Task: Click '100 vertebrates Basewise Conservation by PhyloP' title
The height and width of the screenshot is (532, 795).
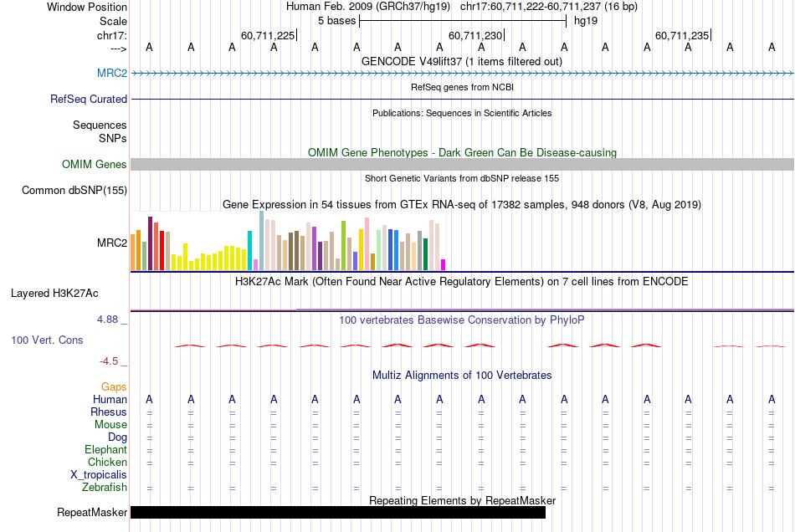Action: coord(462,320)
